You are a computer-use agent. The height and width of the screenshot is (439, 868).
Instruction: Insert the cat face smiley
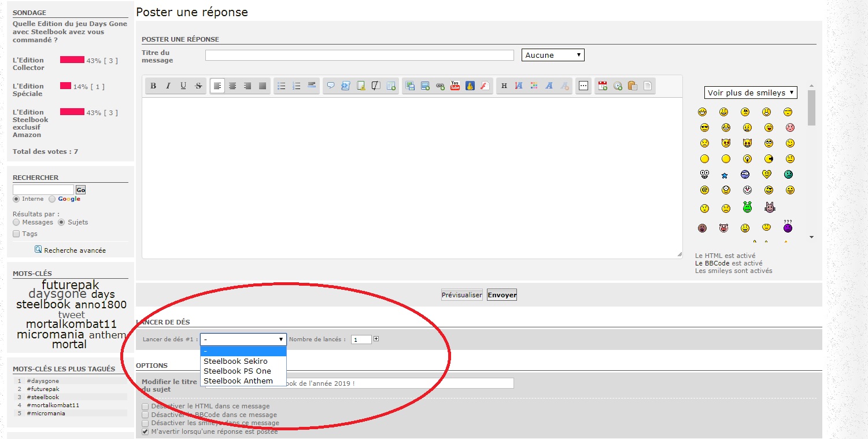coord(769,206)
